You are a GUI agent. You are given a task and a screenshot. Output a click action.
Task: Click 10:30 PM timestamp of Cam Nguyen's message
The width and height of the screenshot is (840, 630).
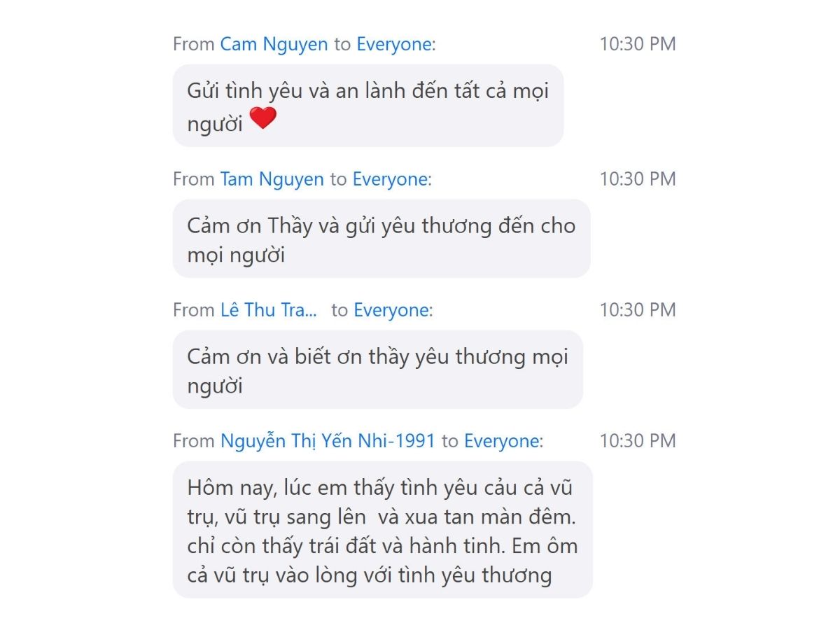(x=638, y=44)
